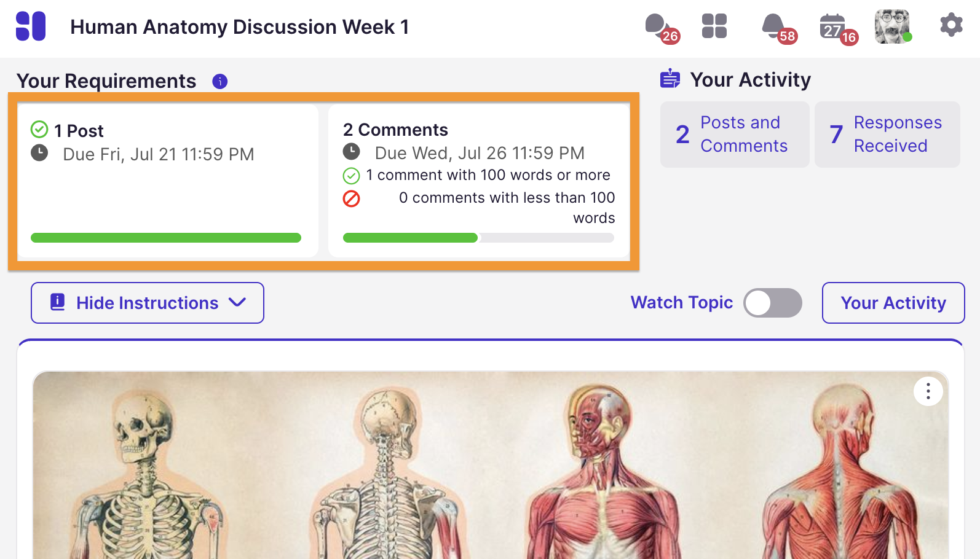The height and width of the screenshot is (559, 980).
Task: Open the calendar icon with 16 badge
Action: point(839,29)
